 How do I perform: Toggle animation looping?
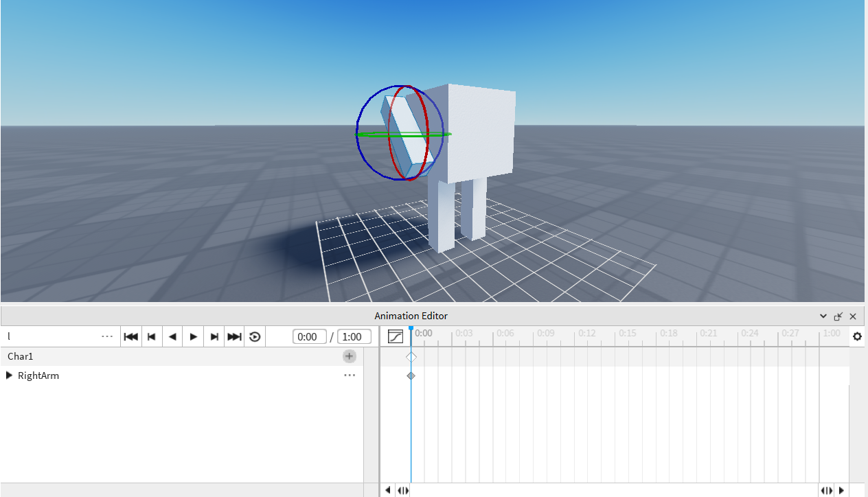(x=255, y=336)
